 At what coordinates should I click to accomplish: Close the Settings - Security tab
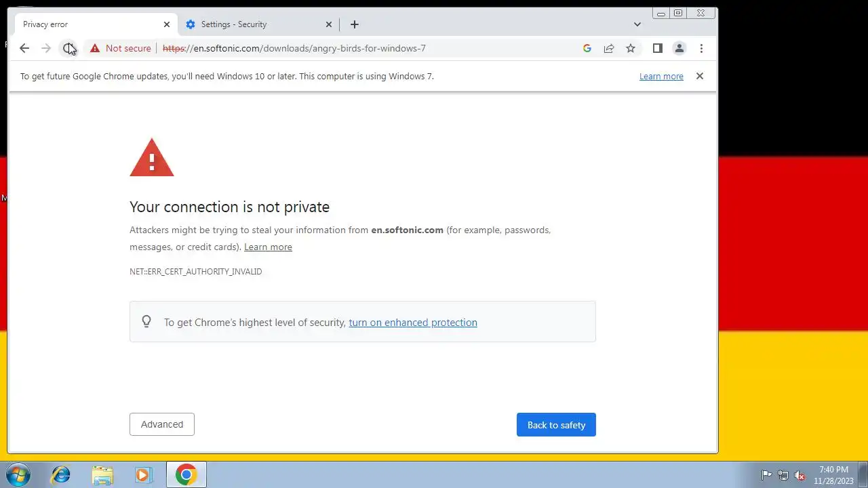(x=329, y=24)
